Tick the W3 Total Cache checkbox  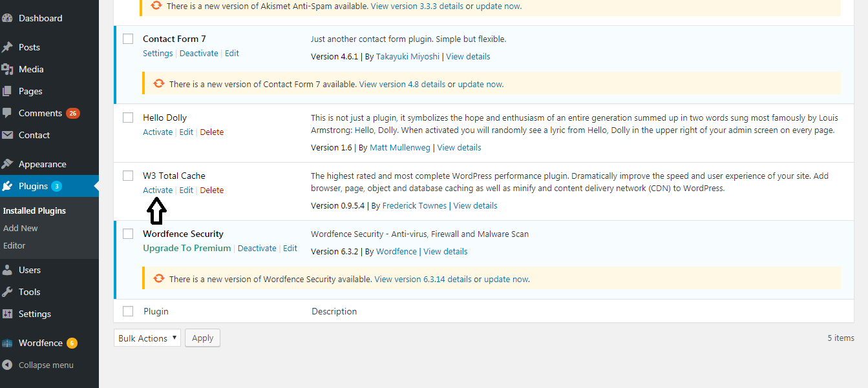128,176
